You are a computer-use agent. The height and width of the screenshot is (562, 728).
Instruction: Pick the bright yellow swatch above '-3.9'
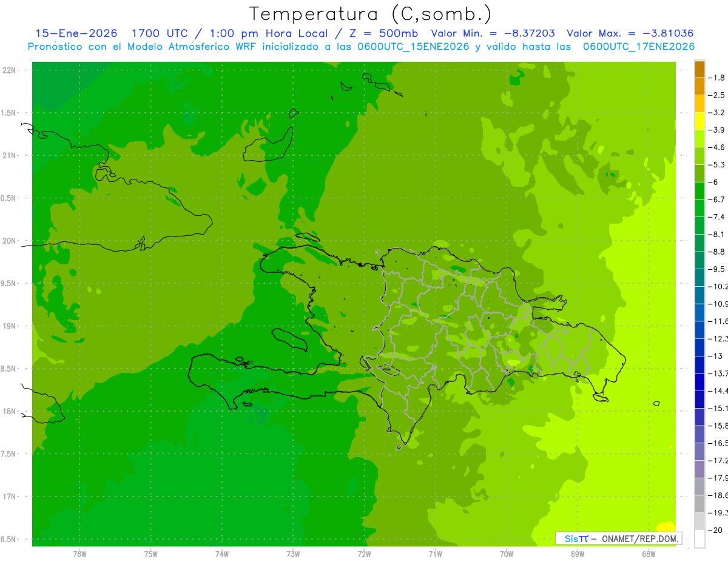699,121
